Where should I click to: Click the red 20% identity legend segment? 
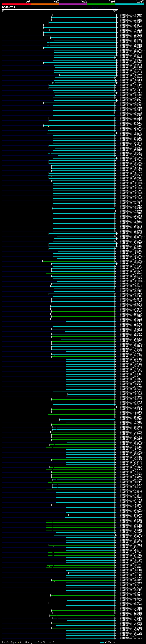(x=16, y=4)
